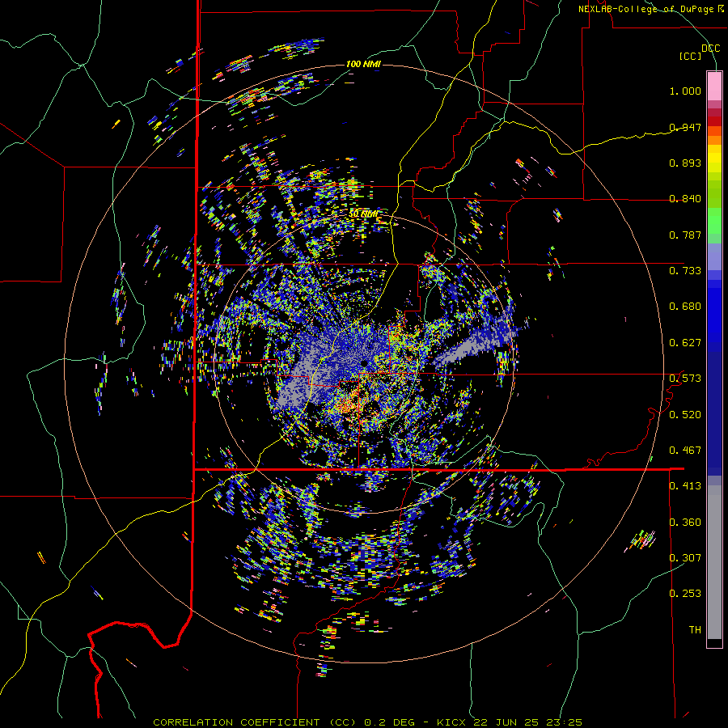Click the 0.627 scale value
Screen dimensions: 728x728
tap(685, 343)
